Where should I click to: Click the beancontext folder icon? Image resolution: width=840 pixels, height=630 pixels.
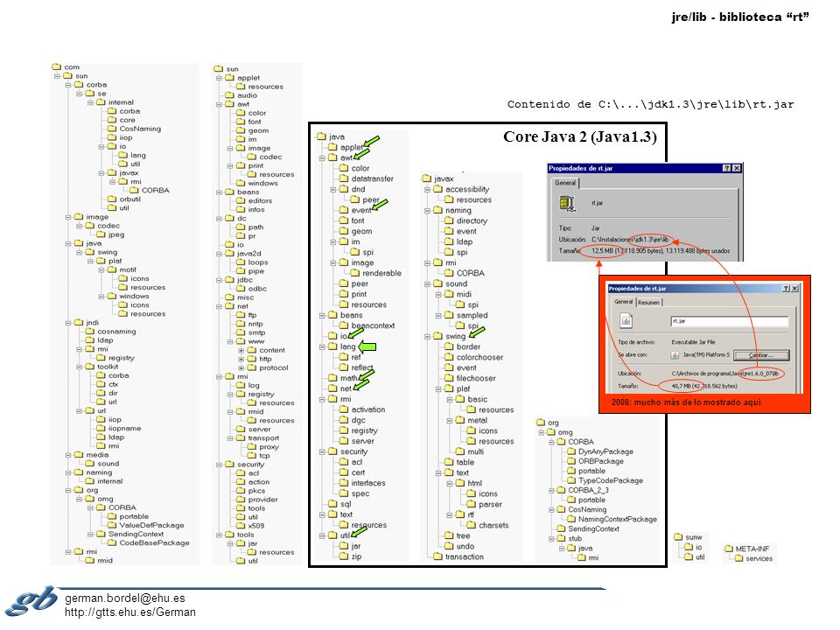pos(343,325)
